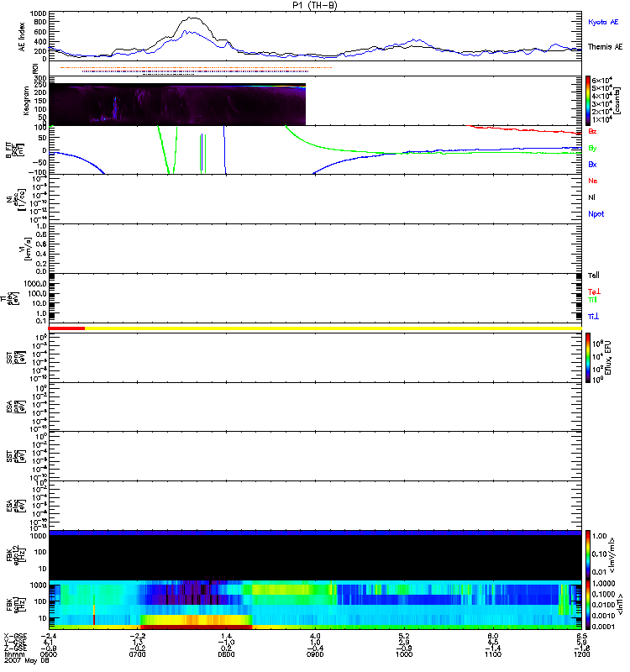630x672 pixels.
Task: Select the black Ni legend label
Action: click(591, 197)
